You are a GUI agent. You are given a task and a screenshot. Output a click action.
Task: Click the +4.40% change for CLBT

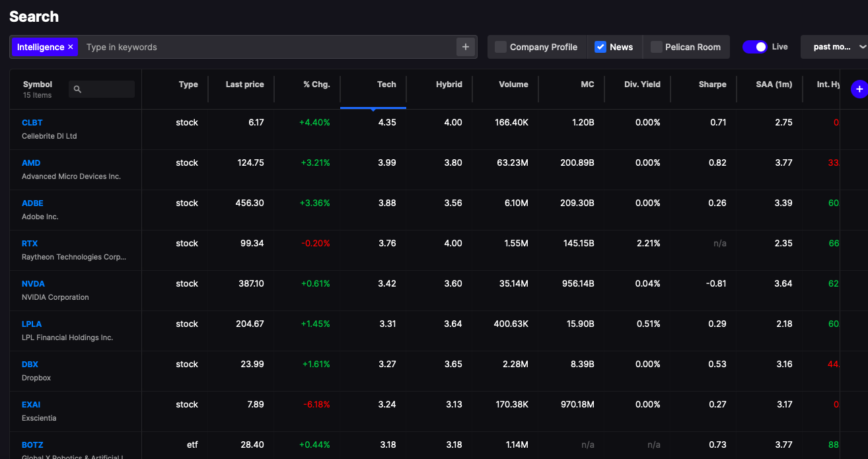[x=314, y=123]
